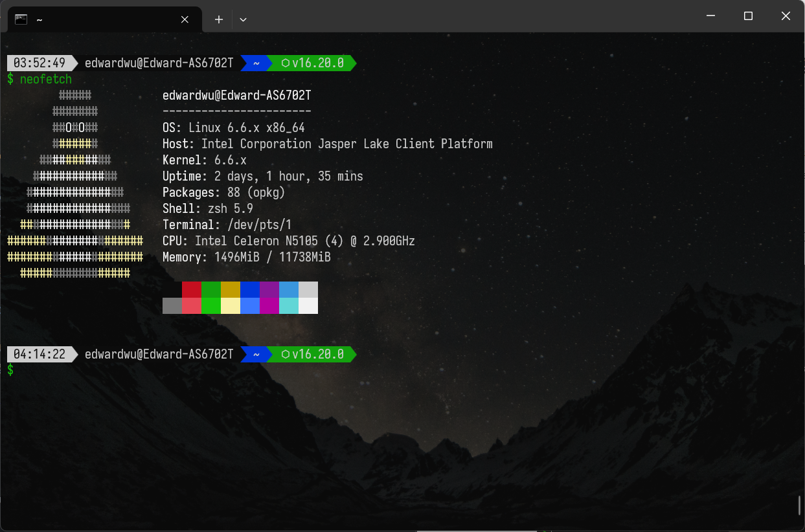
Task: Click the red swatch in the top color row
Action: 192,289
